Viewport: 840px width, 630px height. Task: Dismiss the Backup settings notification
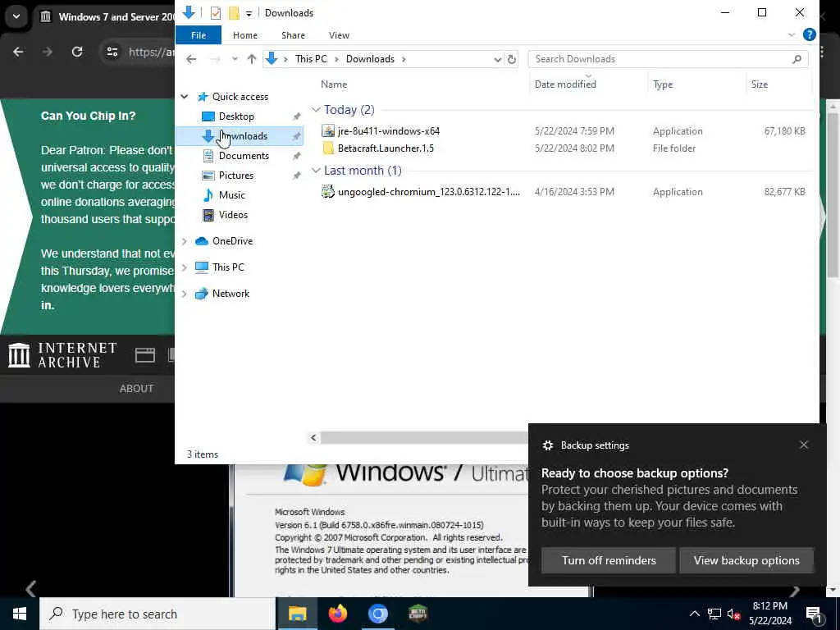804,445
